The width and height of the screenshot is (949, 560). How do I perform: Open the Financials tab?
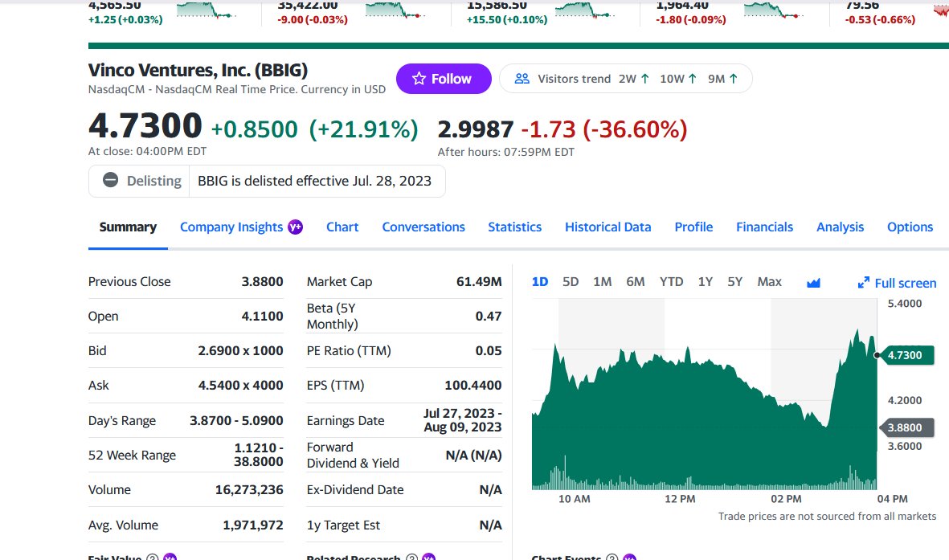764,227
